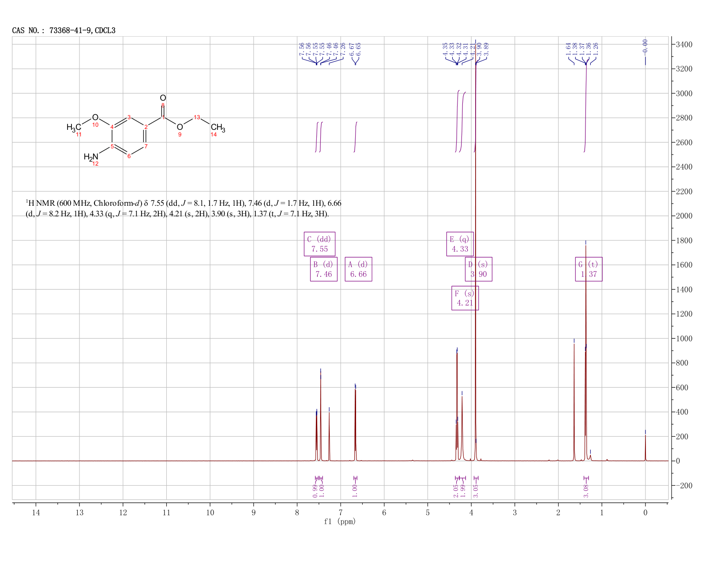The width and height of the screenshot is (728, 563).
Task: Click the 1.64 peak label at top
Action: [x=568, y=49]
